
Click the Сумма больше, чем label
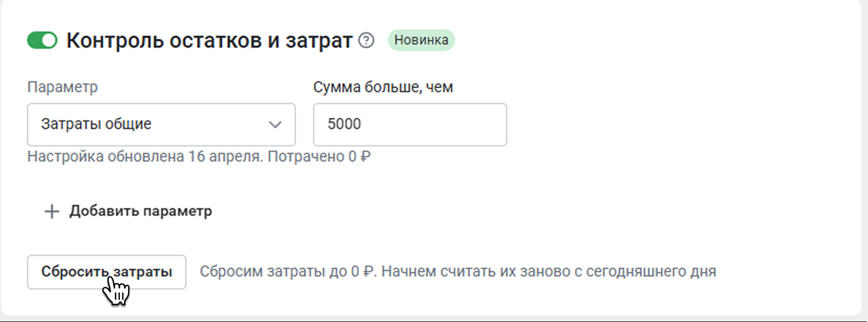pyautogui.click(x=383, y=87)
